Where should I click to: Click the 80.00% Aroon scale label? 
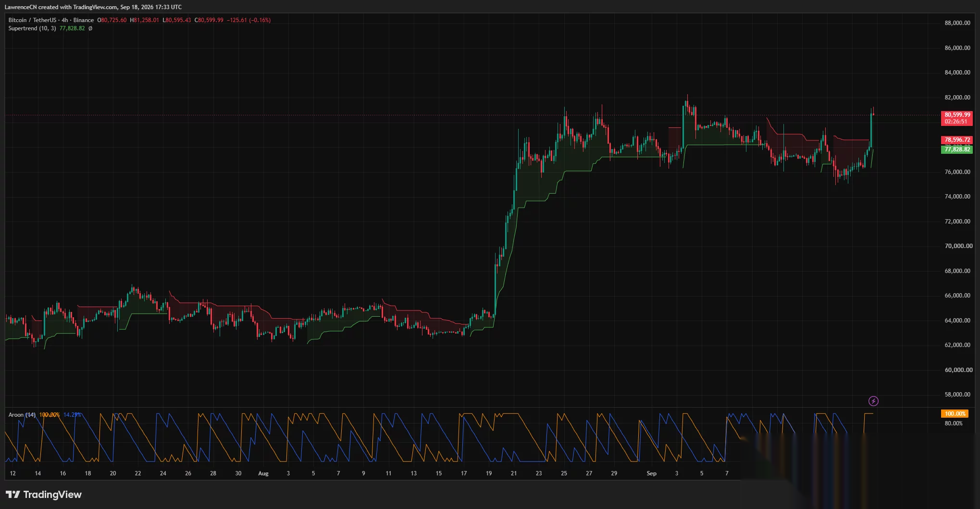click(954, 423)
